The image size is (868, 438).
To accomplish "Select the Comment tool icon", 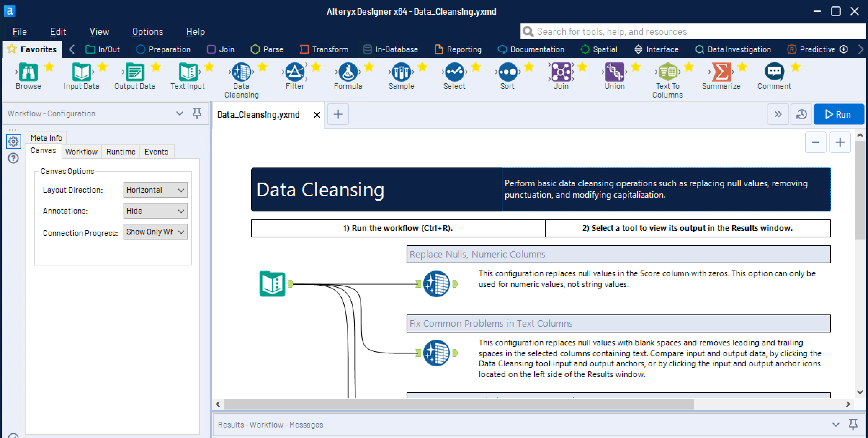I will [774, 72].
